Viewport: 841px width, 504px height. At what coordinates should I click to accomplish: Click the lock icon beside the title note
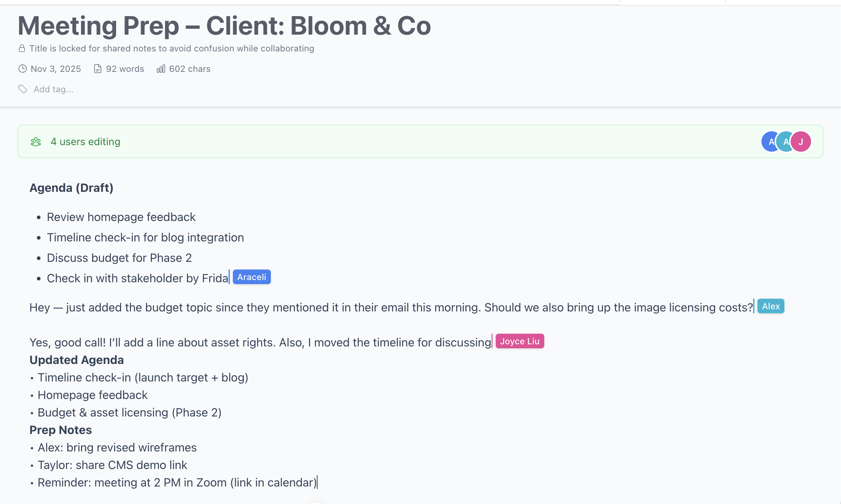point(22,48)
